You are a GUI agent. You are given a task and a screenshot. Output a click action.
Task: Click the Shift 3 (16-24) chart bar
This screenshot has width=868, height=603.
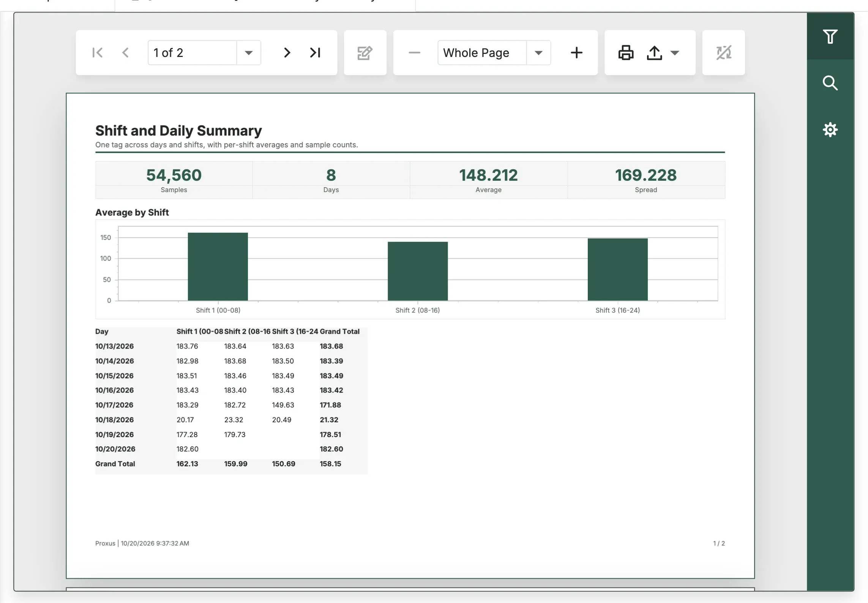pos(618,270)
